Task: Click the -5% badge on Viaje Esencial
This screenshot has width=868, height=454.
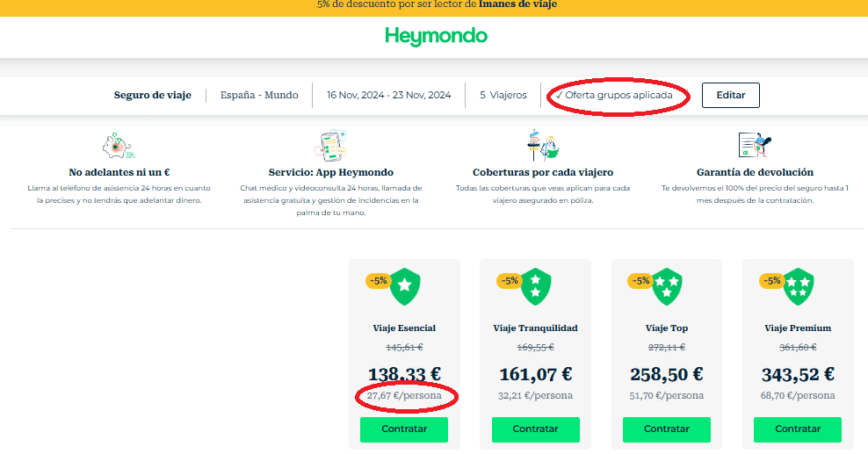Action: coord(379,281)
